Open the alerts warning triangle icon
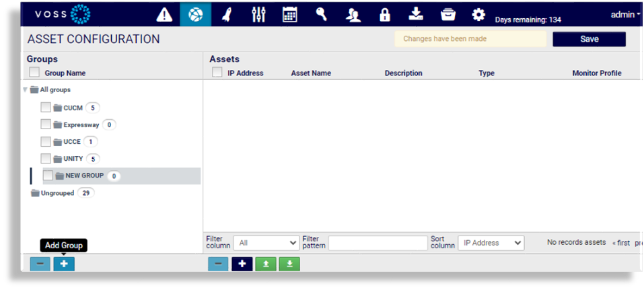This screenshot has height=290, width=644. click(x=164, y=15)
